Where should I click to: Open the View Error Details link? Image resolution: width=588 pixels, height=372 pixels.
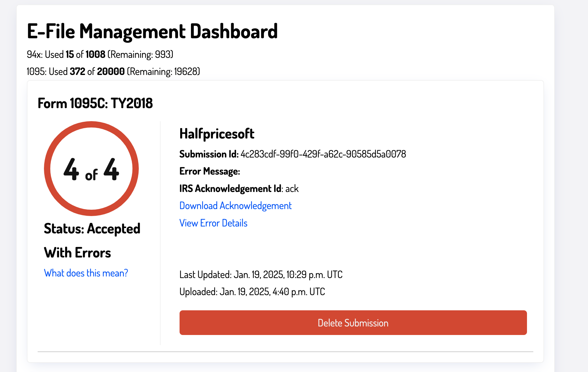[x=213, y=223]
